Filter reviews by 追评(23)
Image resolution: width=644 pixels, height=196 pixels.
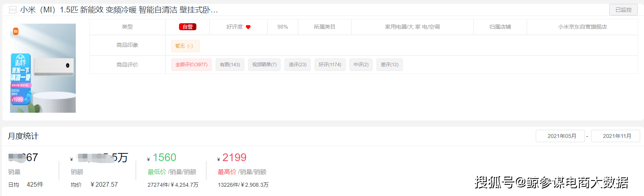298,65
